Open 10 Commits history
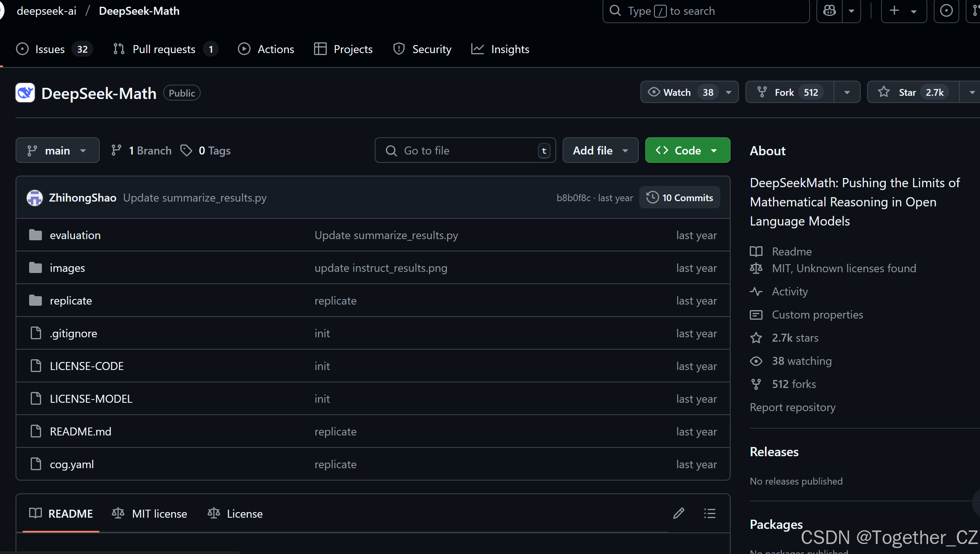 click(x=680, y=198)
